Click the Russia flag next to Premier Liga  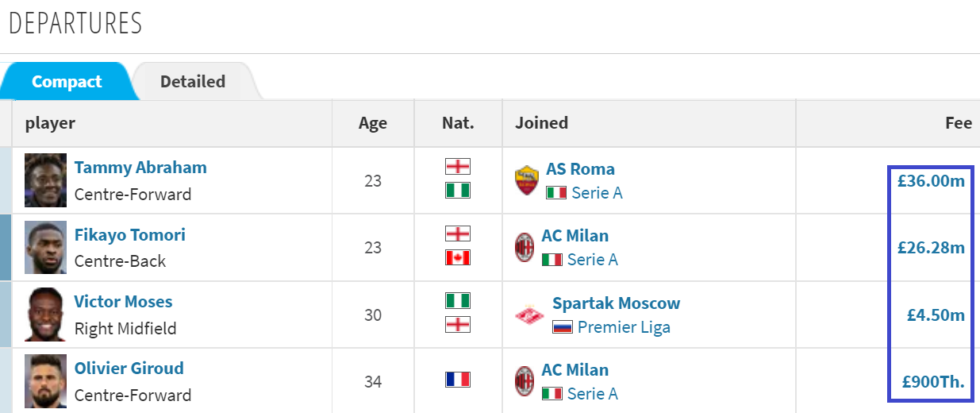point(563,327)
